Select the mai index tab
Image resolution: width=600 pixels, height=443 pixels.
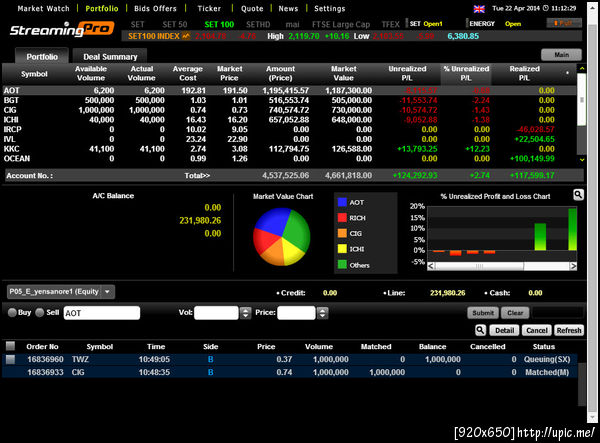(x=292, y=24)
